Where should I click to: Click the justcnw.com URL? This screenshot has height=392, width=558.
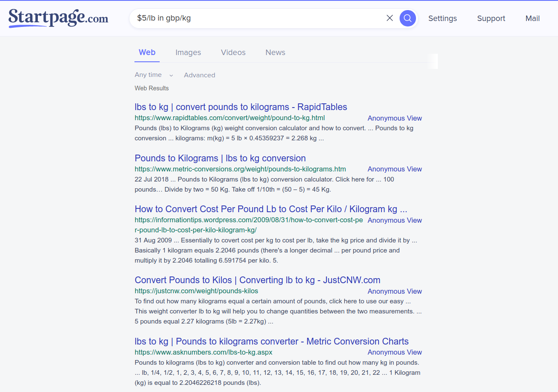click(x=196, y=291)
